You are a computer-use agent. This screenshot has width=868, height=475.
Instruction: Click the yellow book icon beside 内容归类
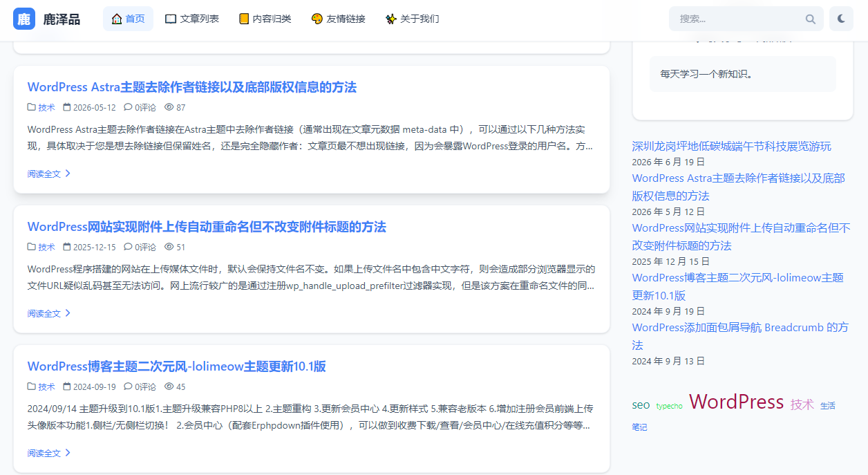coord(244,19)
